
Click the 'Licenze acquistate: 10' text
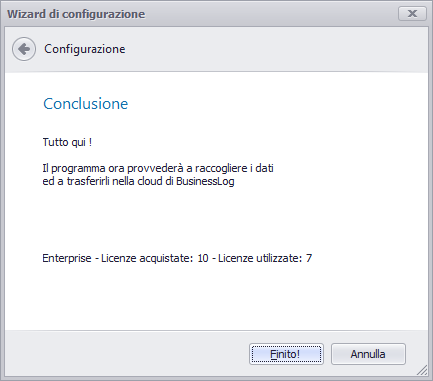click(x=155, y=258)
